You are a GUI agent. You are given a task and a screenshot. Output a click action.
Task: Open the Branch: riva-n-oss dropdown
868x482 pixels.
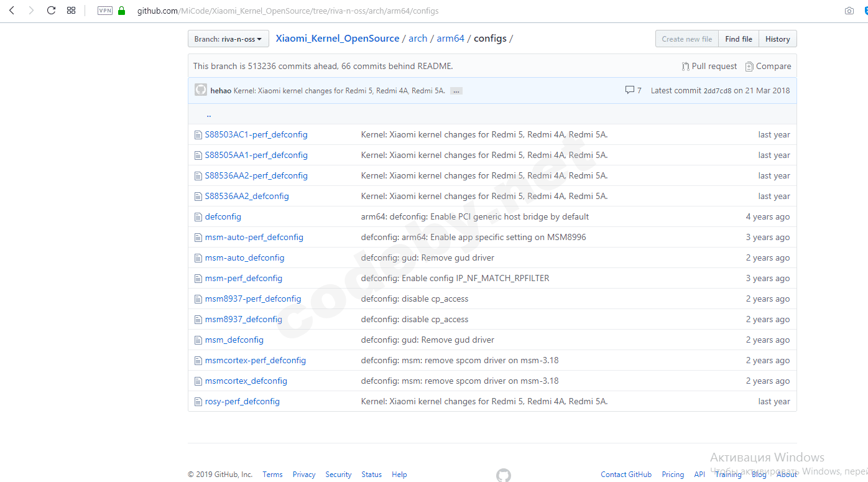[228, 39]
